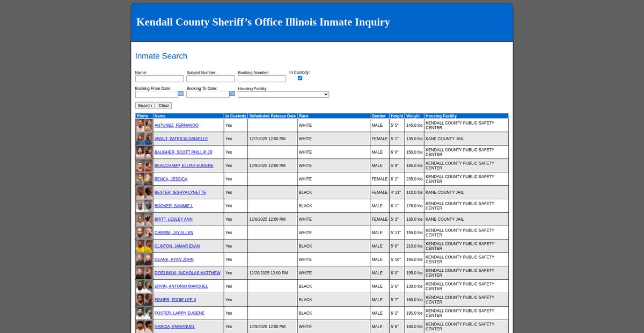Select release date 12/20/2025 12:00 PM cell

pyautogui.click(x=273, y=273)
